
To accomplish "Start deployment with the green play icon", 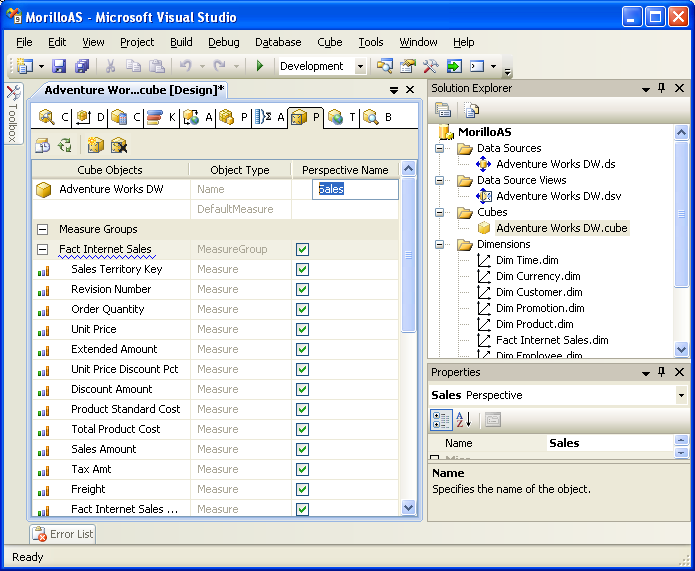I will coord(260,66).
